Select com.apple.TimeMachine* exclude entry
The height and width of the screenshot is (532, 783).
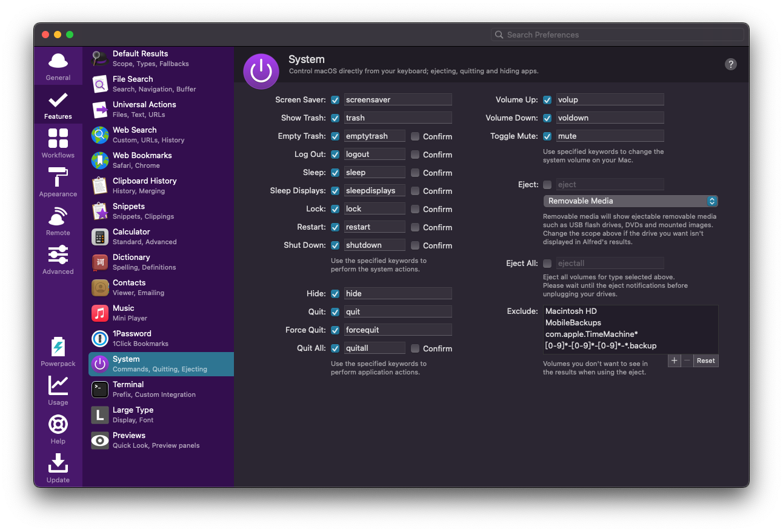click(x=630, y=334)
